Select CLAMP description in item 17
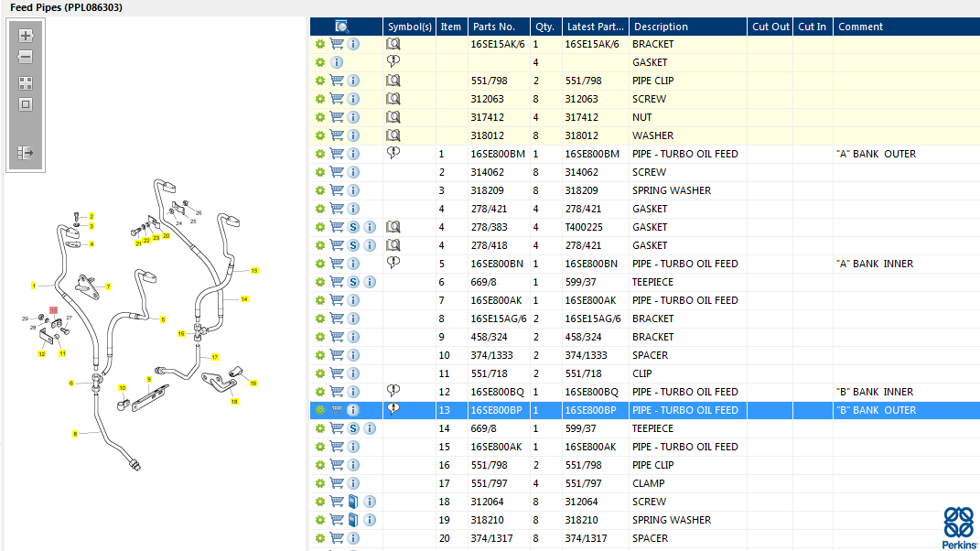Image resolution: width=980 pixels, height=551 pixels. [648, 483]
